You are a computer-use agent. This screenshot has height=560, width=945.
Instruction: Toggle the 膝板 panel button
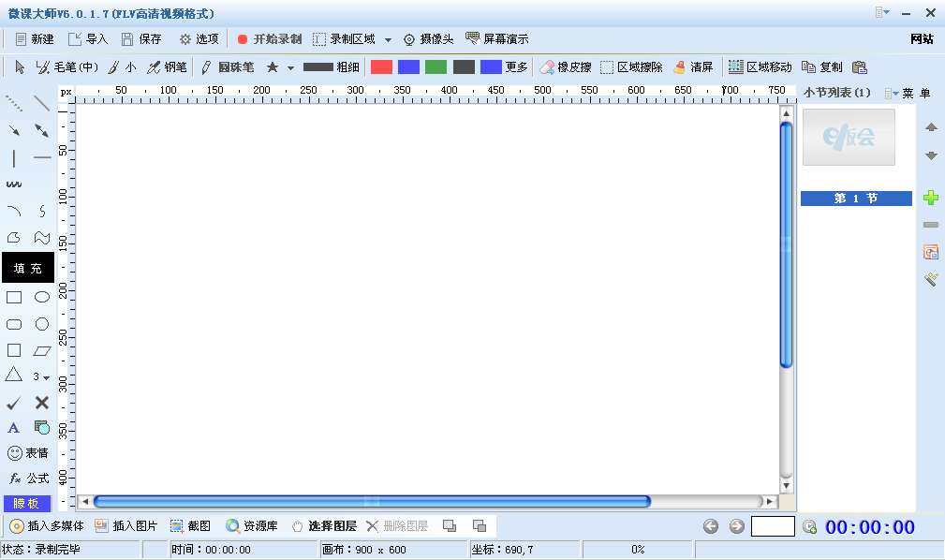pos(26,503)
